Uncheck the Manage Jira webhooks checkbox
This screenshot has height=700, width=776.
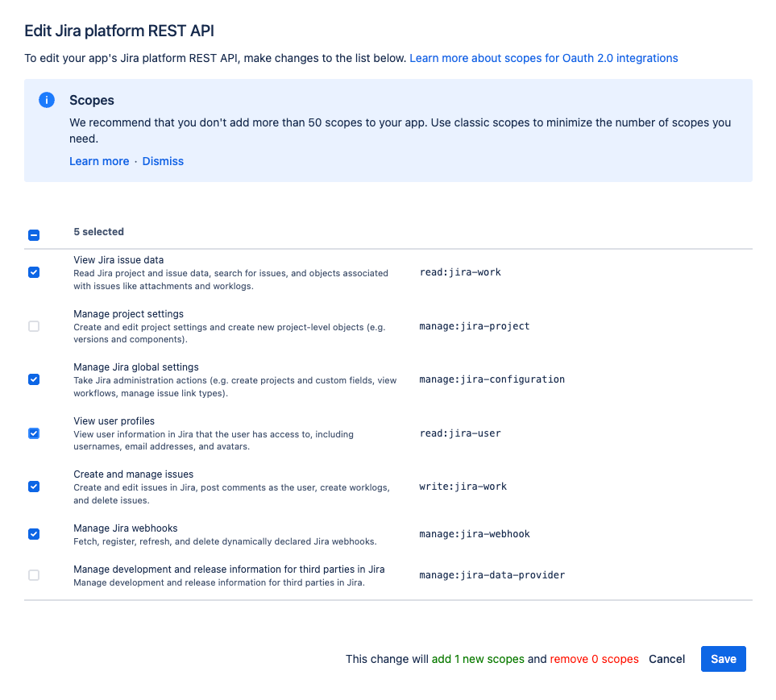click(x=34, y=534)
